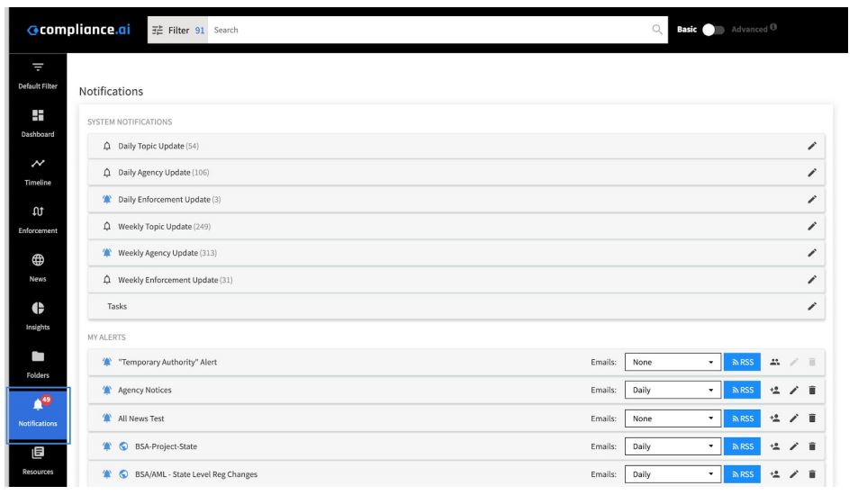Click add-user share icon for BSA/AML State Level
Image resolution: width=858 pixels, height=504 pixels.
[x=775, y=474]
